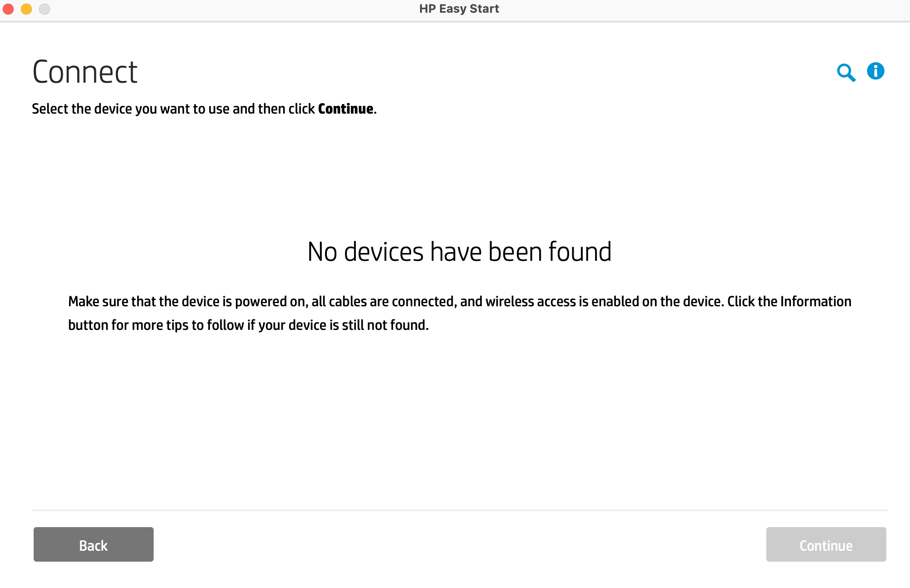Screen dimensions: 910x588
Task: Close the HP Easy Start window
Action: tap(9, 9)
